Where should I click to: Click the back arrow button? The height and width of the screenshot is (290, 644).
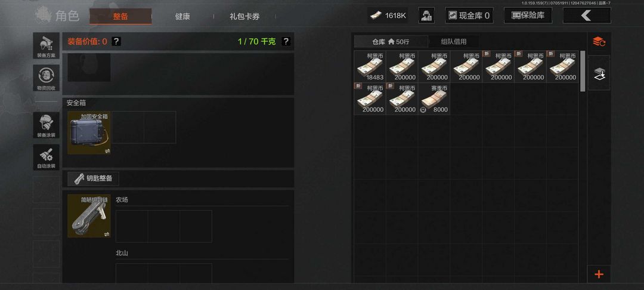(587, 16)
